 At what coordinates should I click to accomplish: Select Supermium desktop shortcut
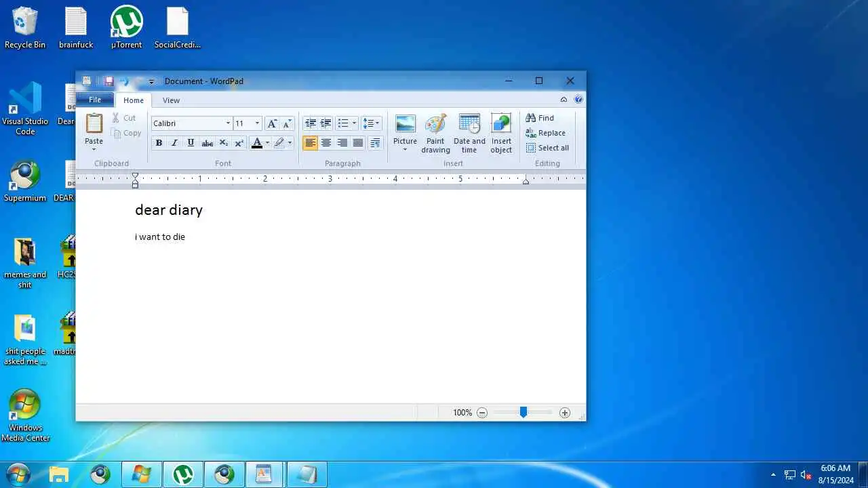coord(25,182)
